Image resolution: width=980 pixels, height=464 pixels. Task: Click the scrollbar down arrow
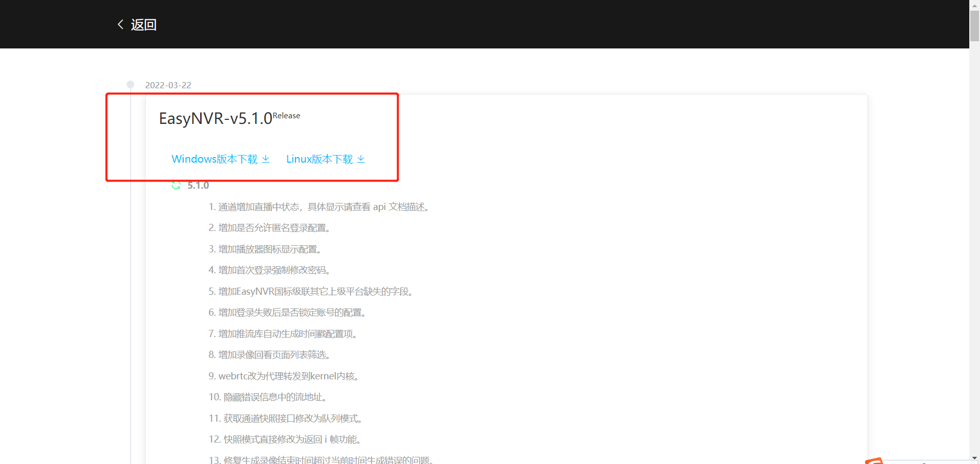(x=975, y=458)
